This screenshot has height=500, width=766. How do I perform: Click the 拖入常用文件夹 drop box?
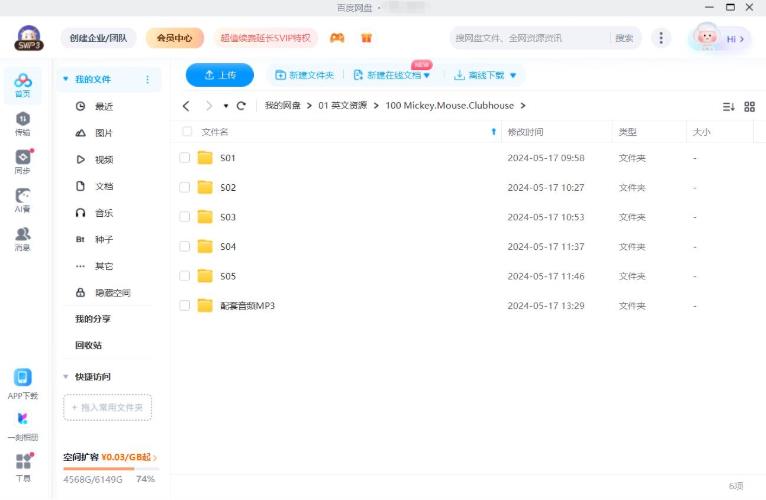click(107, 408)
